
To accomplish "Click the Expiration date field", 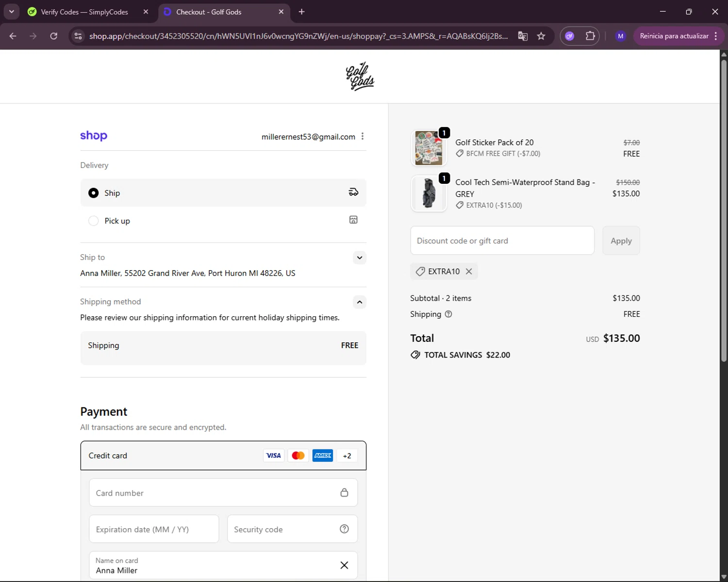I will 154,529.
